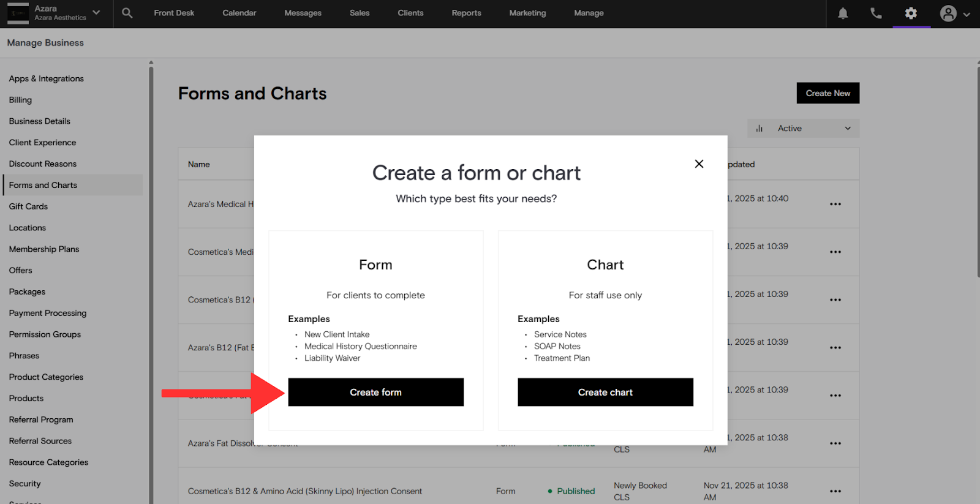Click the phone icon in header
980x504 pixels.
[x=876, y=13]
